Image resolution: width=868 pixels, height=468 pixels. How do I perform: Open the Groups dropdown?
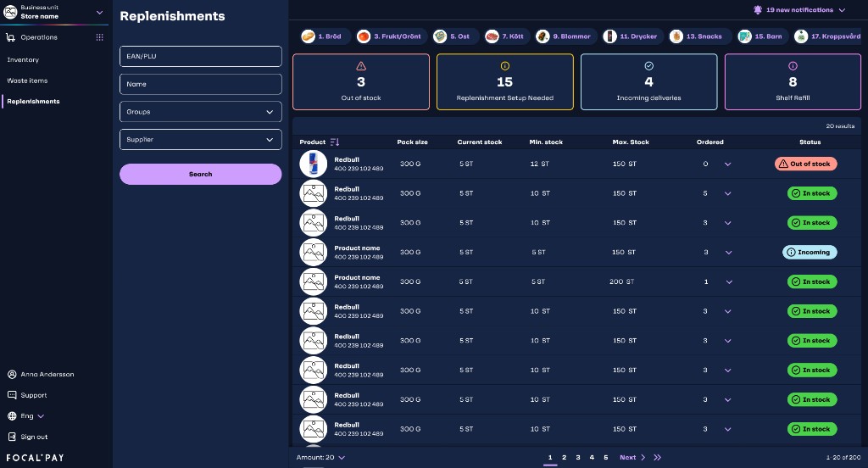pyautogui.click(x=200, y=112)
